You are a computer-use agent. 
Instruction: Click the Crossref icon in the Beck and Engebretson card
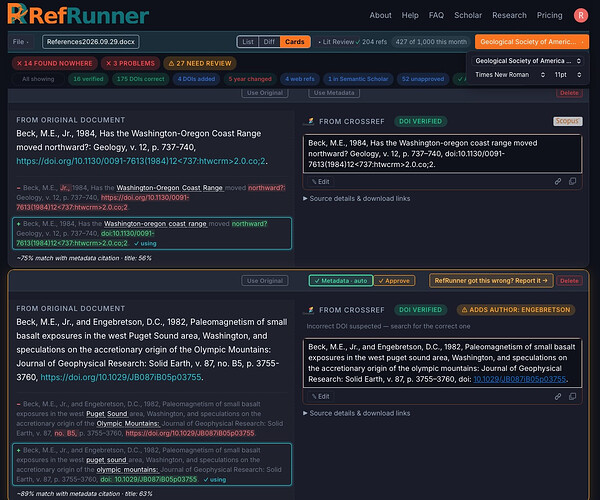(310, 310)
